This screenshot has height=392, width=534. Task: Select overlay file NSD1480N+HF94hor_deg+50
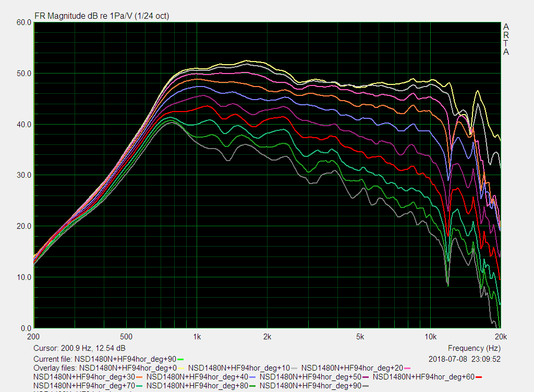(310, 377)
